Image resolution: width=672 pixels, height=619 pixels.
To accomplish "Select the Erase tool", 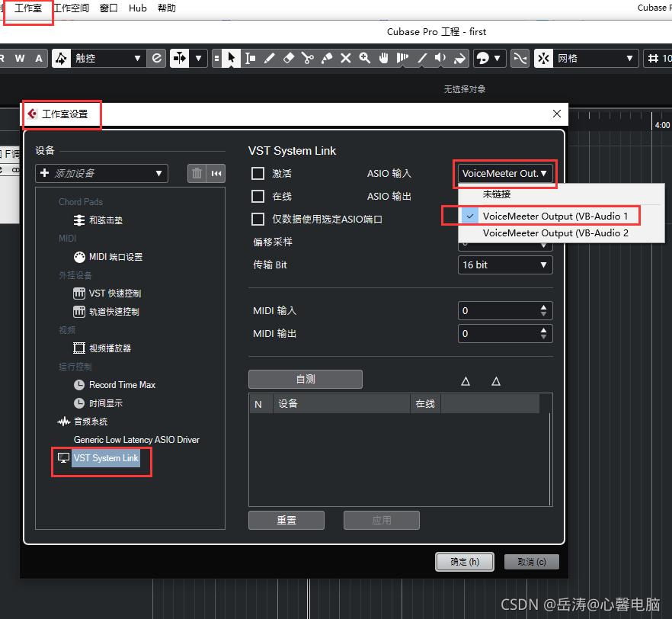I will pyautogui.click(x=289, y=58).
